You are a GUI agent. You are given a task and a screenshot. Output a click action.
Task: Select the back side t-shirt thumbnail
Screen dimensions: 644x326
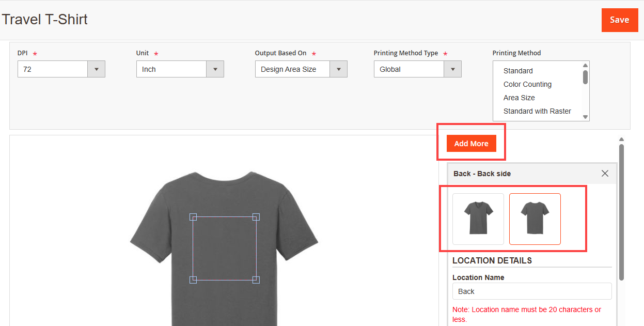(x=535, y=219)
